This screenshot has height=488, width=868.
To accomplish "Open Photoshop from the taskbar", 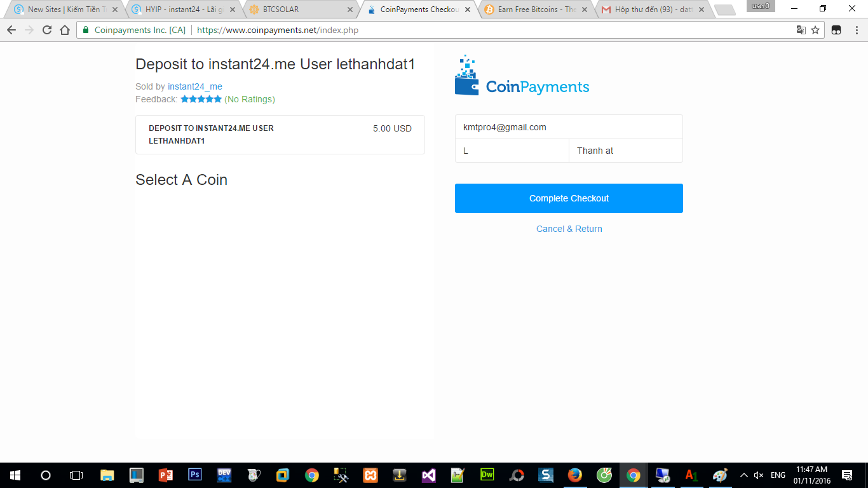I will 195,475.
